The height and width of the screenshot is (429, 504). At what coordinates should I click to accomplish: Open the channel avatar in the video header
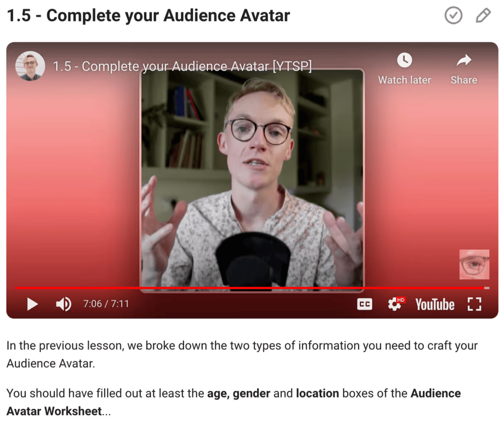[x=30, y=66]
